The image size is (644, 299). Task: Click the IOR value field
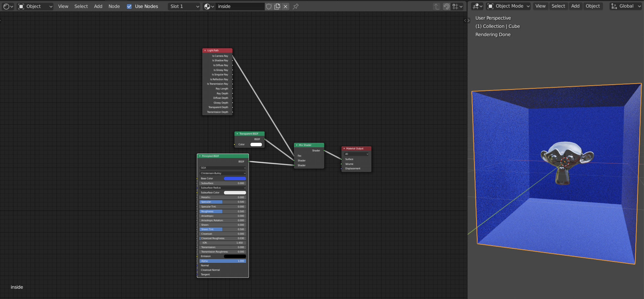pos(223,243)
